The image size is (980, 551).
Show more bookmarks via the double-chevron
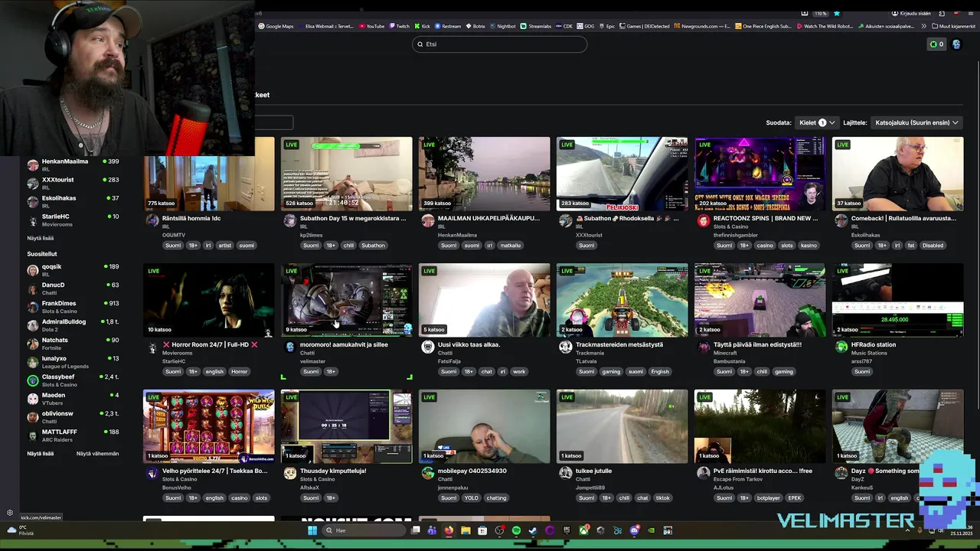click(x=924, y=26)
